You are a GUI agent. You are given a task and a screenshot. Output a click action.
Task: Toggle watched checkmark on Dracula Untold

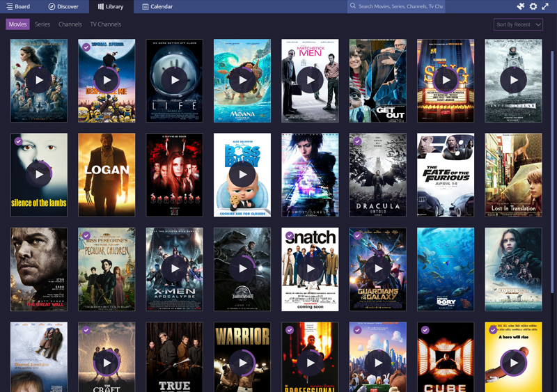(357, 141)
